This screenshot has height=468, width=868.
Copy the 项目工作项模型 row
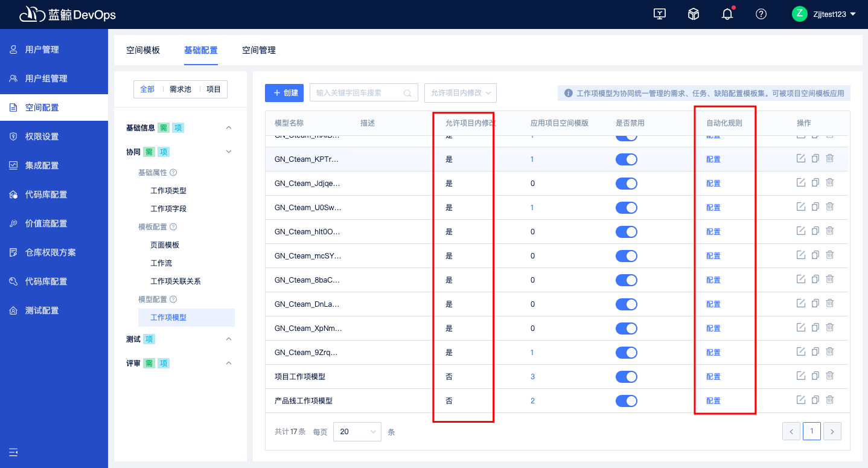(815, 376)
